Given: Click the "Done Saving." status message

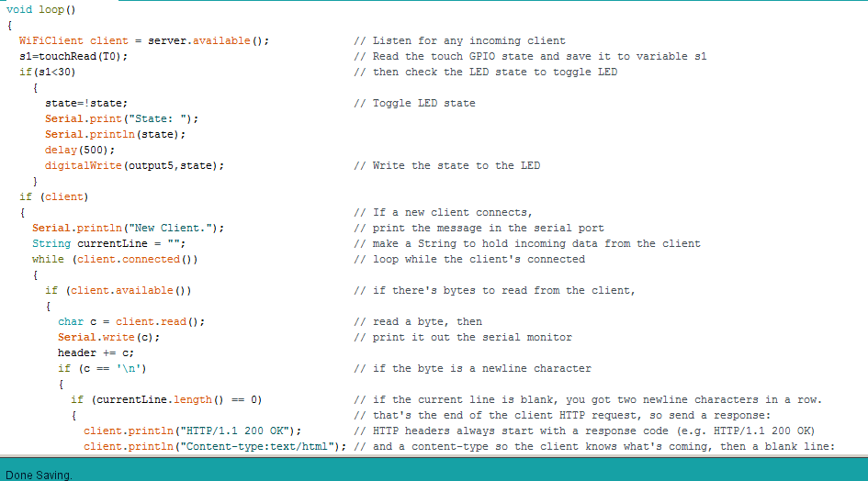Looking at the screenshot, I should tap(39, 475).
